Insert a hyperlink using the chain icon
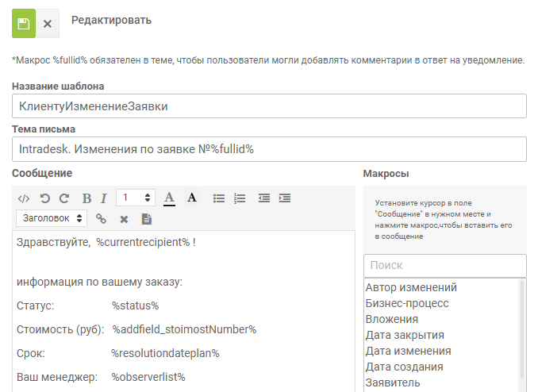The image size is (538, 392). 101,218
